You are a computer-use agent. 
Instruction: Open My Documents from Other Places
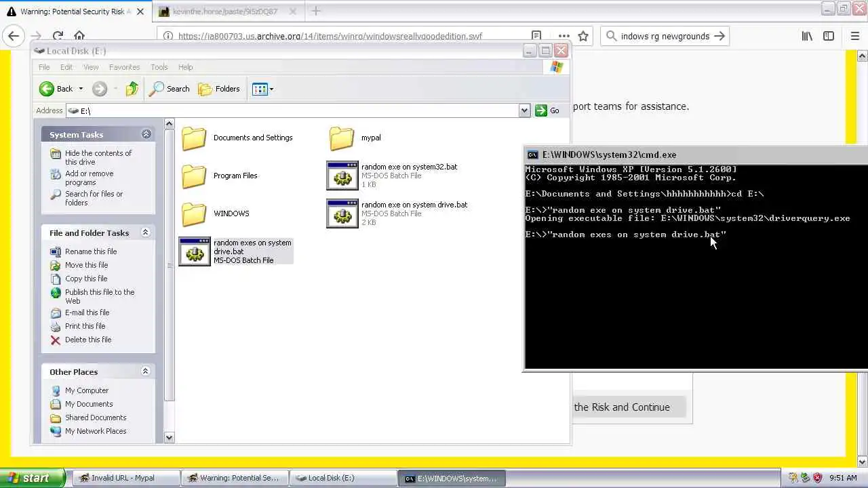(x=89, y=404)
